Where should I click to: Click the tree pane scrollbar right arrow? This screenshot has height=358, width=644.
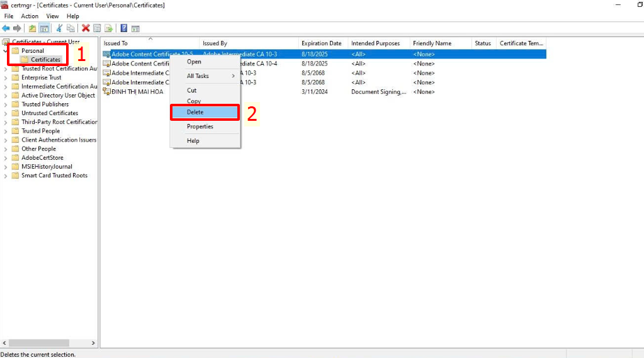(x=93, y=343)
